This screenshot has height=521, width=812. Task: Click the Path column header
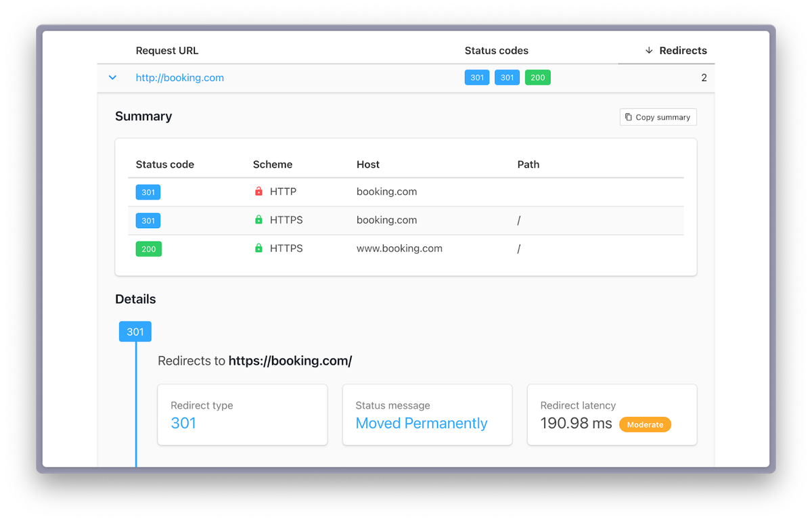[x=528, y=164]
